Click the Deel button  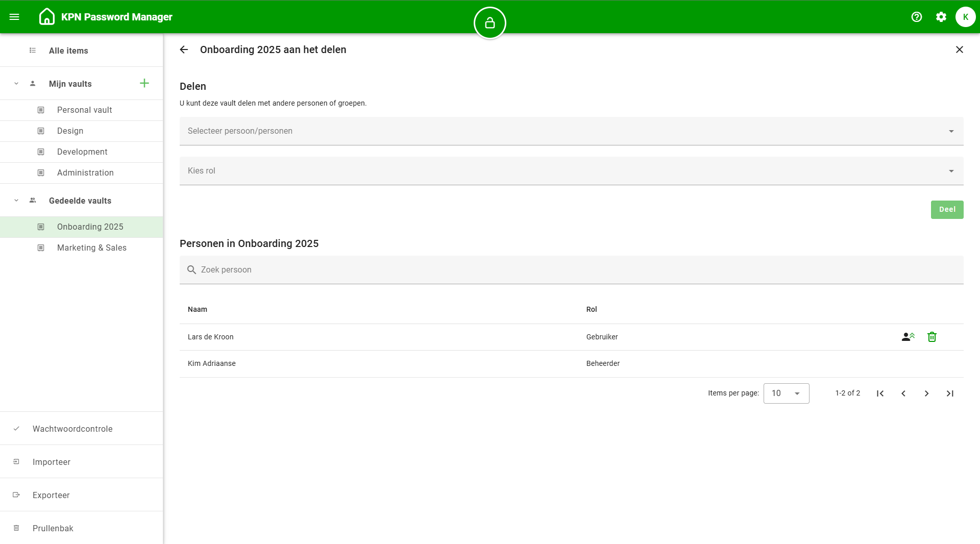pos(947,210)
